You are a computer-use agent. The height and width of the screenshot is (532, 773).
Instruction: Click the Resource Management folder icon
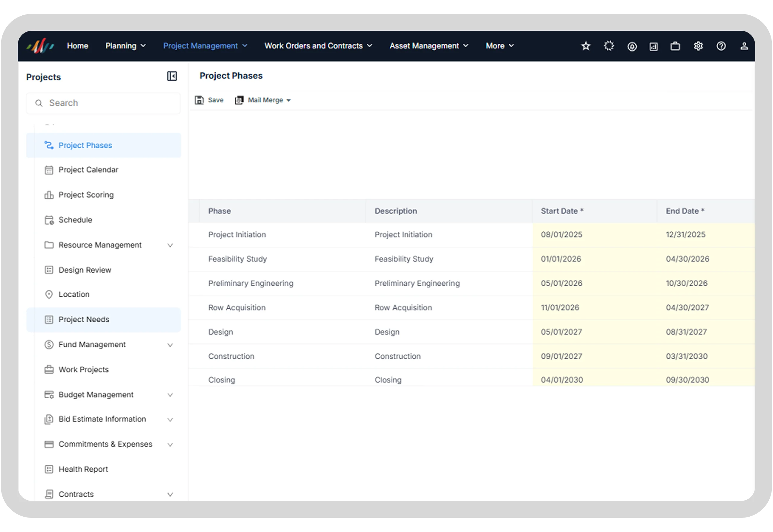click(49, 245)
